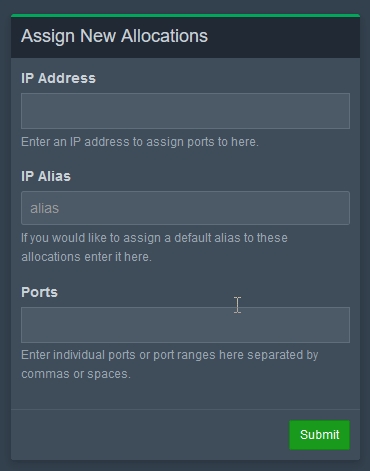370x471 pixels.
Task: Click the default alias hint text
Action: pos(154,247)
